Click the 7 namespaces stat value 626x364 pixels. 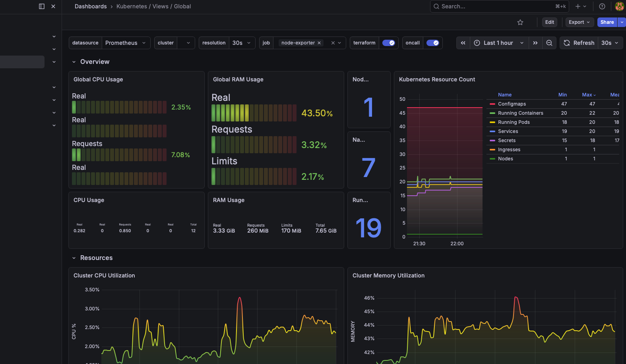pyautogui.click(x=368, y=168)
